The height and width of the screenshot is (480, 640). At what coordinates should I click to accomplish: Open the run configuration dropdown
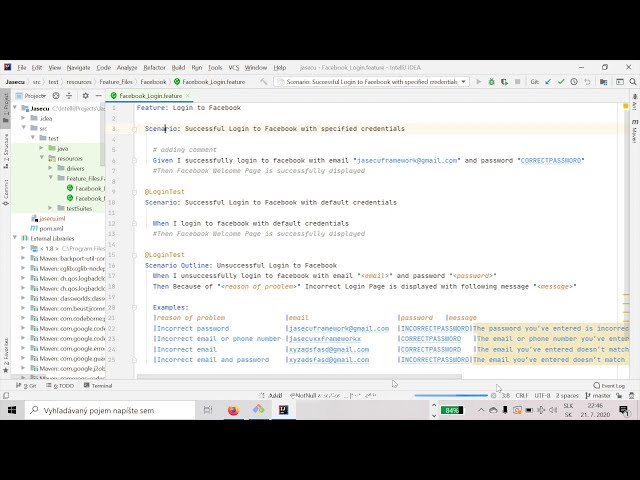click(x=464, y=82)
